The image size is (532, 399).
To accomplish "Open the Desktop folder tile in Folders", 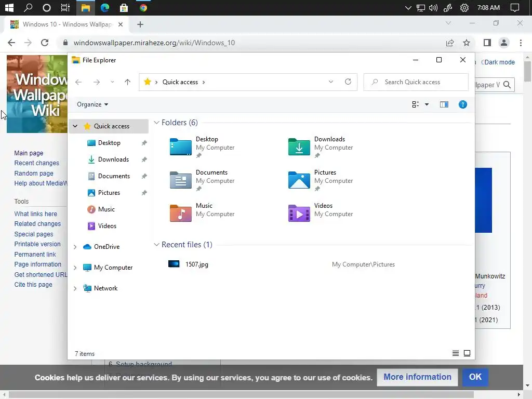I will [x=202, y=147].
